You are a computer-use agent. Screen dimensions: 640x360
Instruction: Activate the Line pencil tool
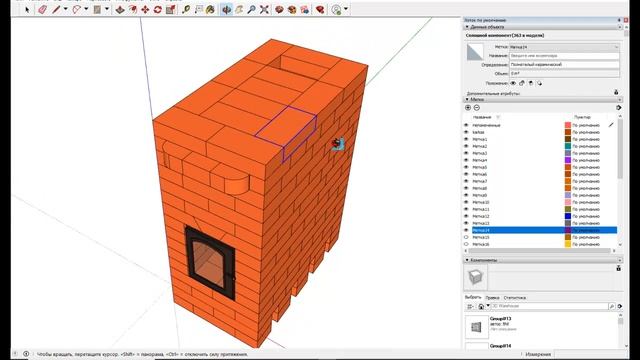[56, 9]
